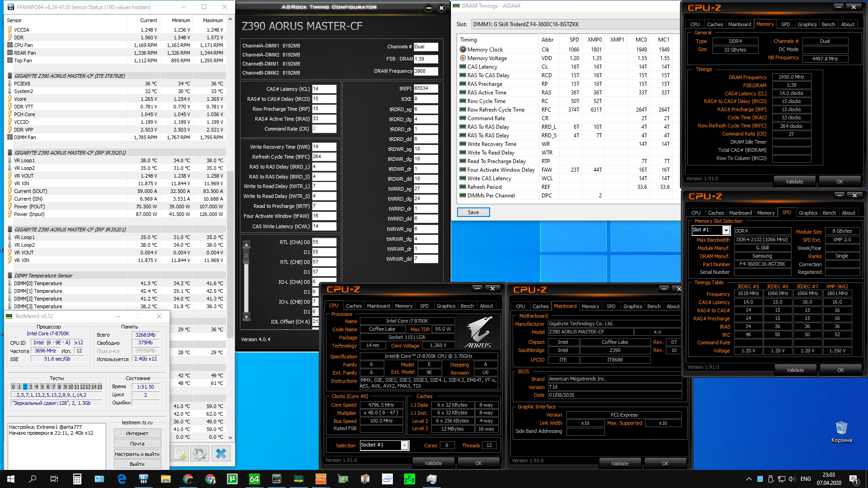The image size is (868, 488).
Task: Switch to Graphics tab in Memory CPU-Z
Action: (807, 24)
